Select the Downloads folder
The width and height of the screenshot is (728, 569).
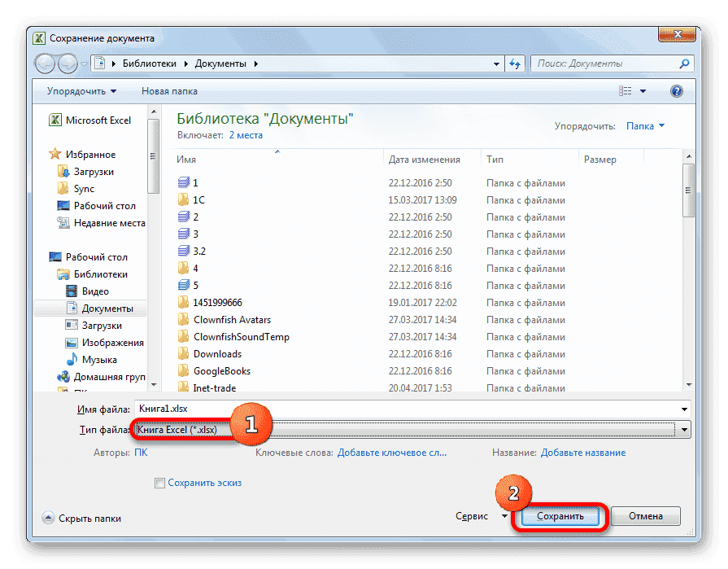[x=216, y=353]
